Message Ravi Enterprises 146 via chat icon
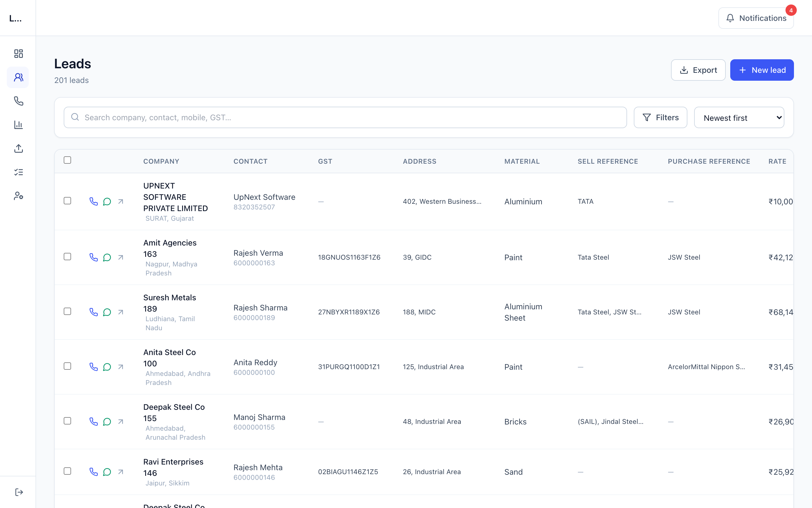812x508 pixels. pos(107,472)
